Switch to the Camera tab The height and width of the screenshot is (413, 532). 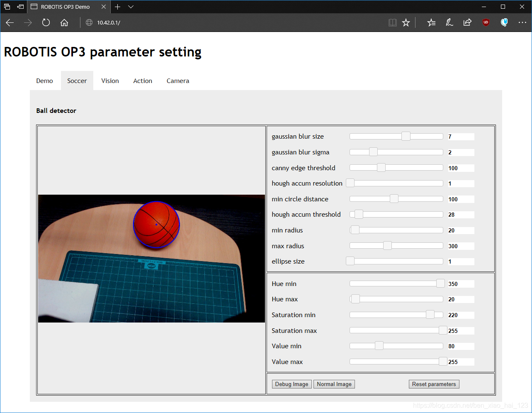[178, 81]
